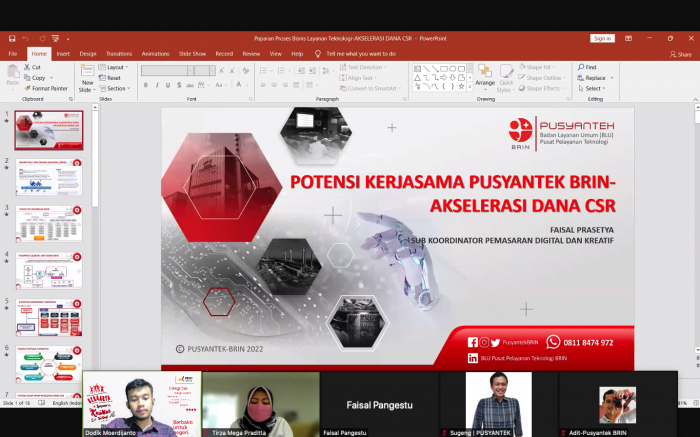Activate the Format Painter tool

coord(46,88)
